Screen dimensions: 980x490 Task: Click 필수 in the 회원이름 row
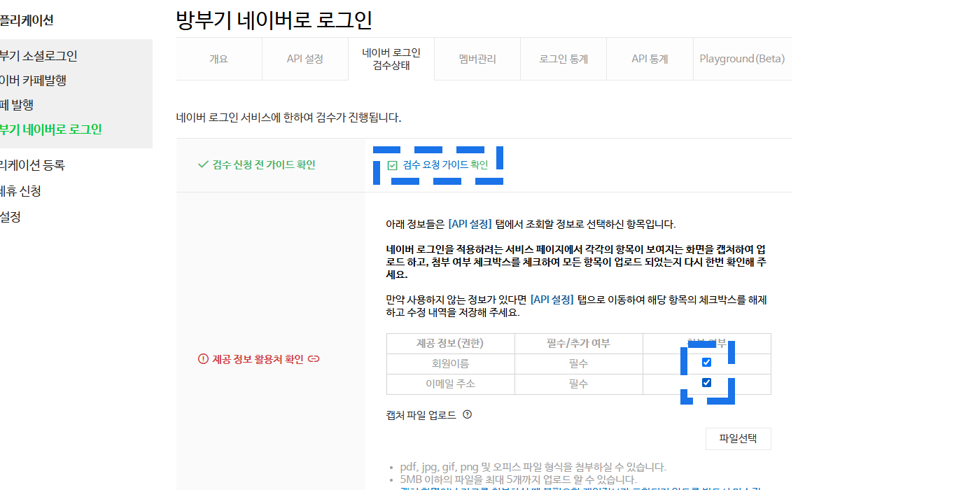(579, 363)
